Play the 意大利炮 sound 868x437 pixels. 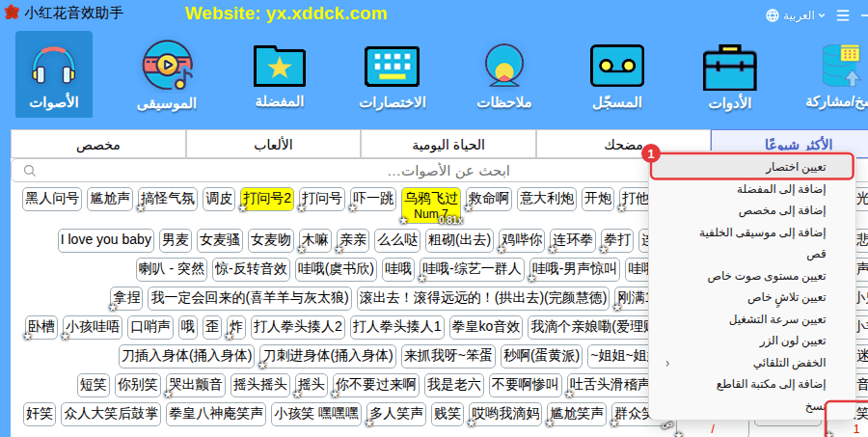[547, 199]
